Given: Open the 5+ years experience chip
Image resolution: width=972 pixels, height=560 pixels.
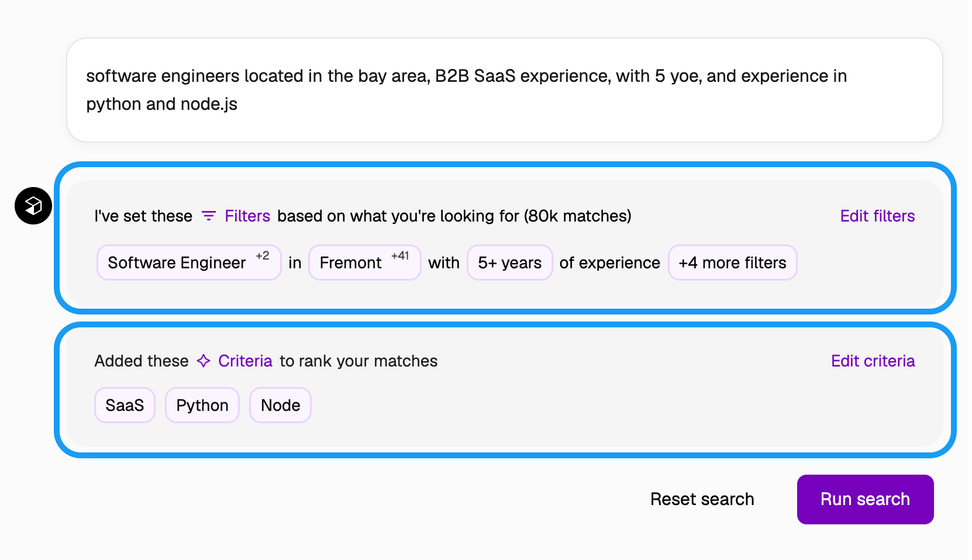Looking at the screenshot, I should [510, 262].
